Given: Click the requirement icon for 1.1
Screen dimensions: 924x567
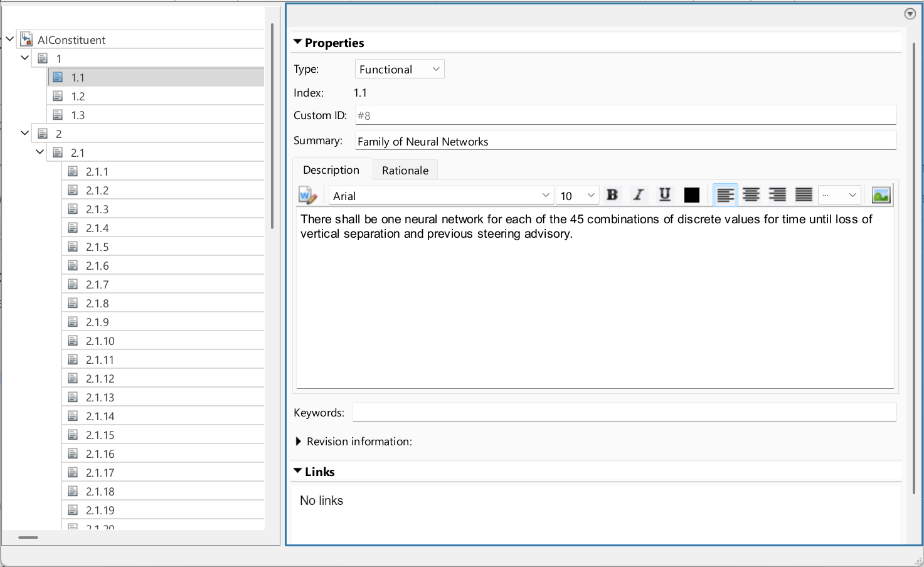Looking at the screenshot, I should point(58,77).
